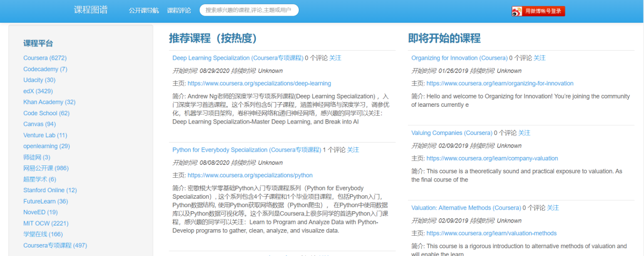
Task: Open 网易公开课 (986) platform link
Action: pyautogui.click(x=46, y=168)
